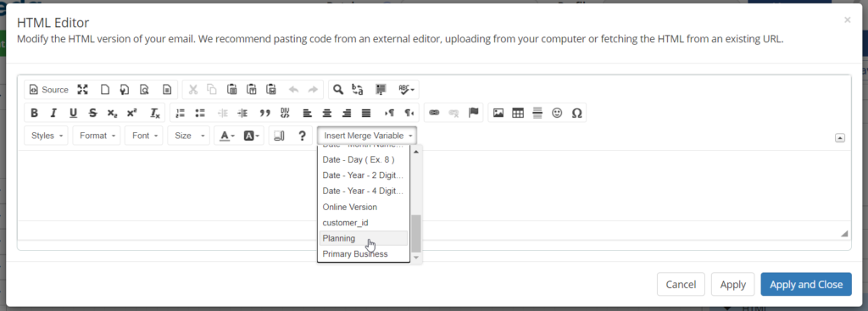The image size is (868, 311).
Task: Open the Size dropdown
Action: click(x=189, y=136)
